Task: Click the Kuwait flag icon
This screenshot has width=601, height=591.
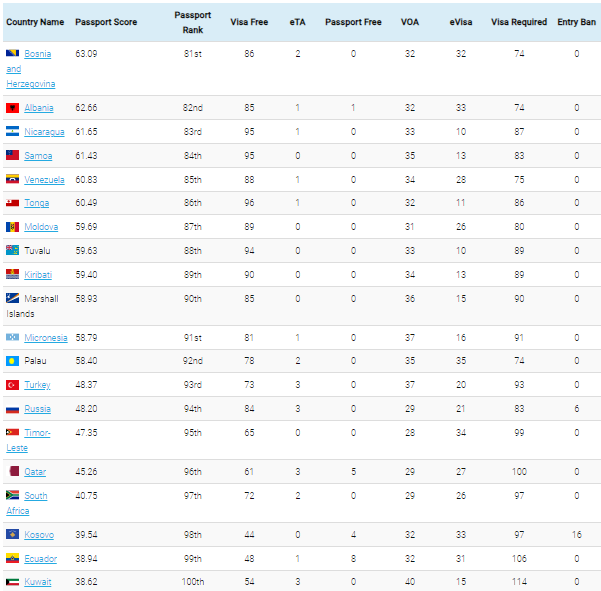Action: pyautogui.click(x=12, y=582)
